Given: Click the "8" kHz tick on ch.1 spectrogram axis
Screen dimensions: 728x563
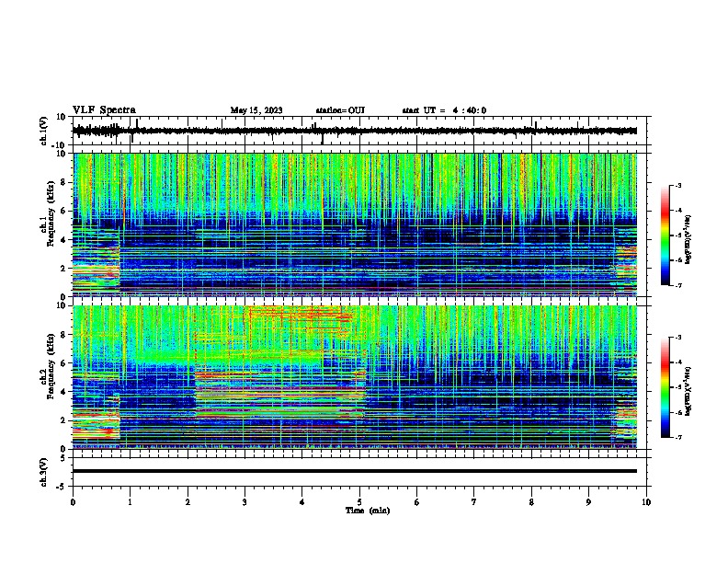Looking at the screenshot, I should pyautogui.click(x=63, y=182).
